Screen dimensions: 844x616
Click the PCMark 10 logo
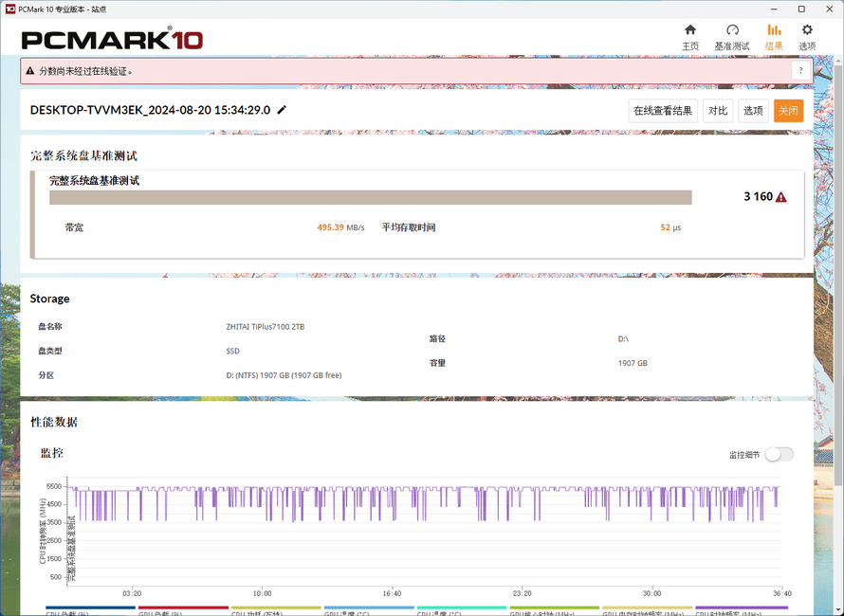pos(112,40)
